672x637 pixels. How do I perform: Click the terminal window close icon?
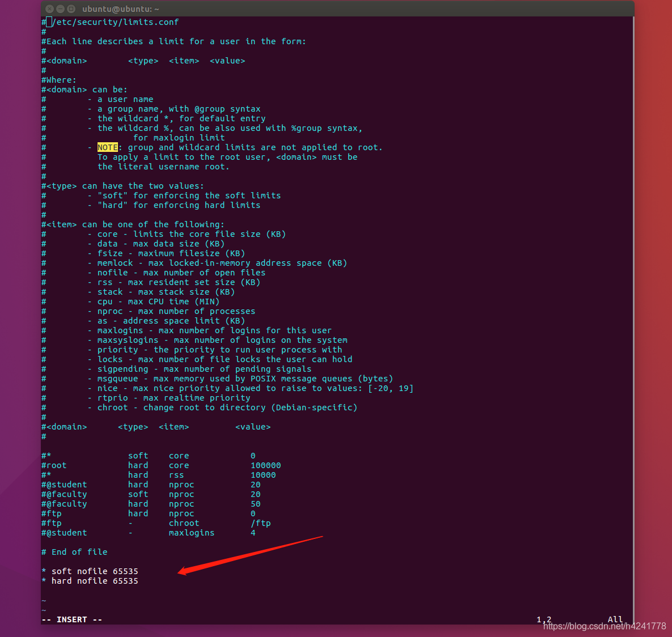coord(50,9)
